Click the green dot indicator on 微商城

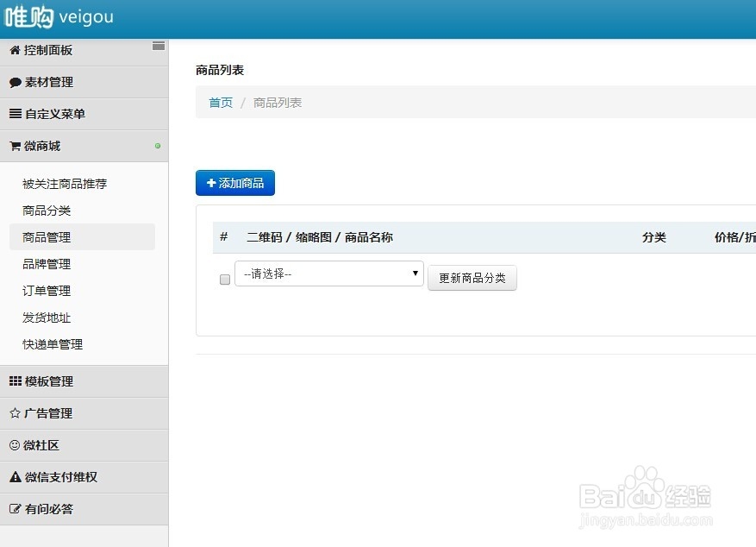(x=158, y=146)
